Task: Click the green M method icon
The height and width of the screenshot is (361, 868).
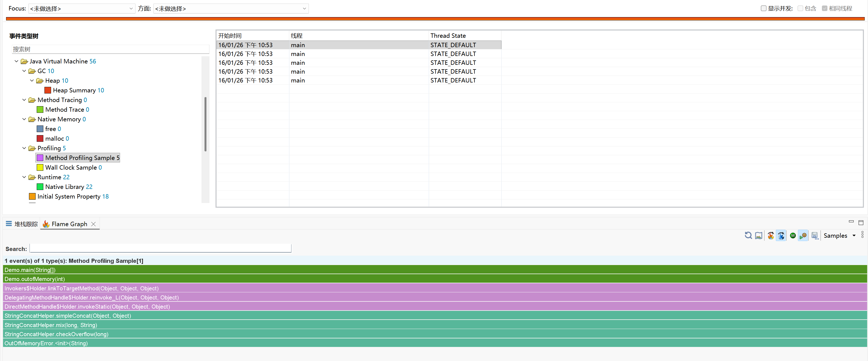Action: (x=793, y=236)
